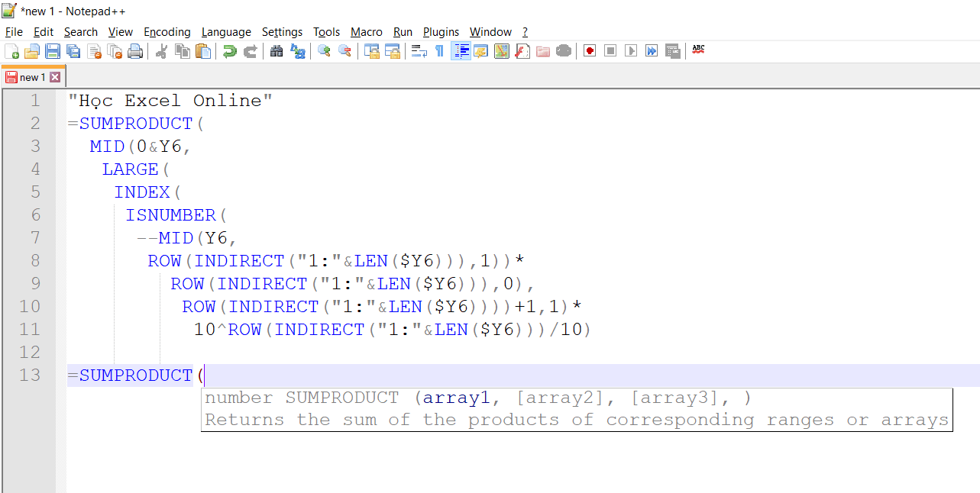Toggle synchronized horizontal scrolling

(392, 51)
